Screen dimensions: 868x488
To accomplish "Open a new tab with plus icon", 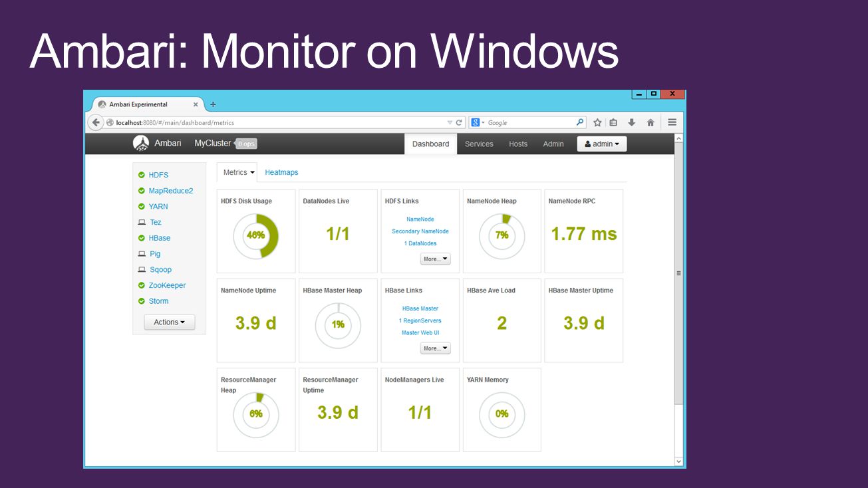I will point(213,104).
